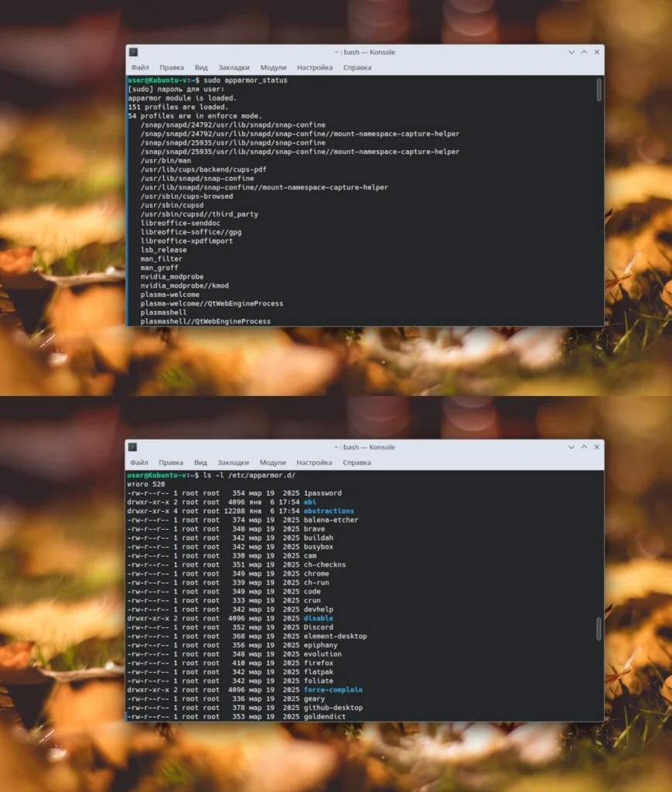The height and width of the screenshot is (792, 672).
Task: Maximize the bottom Konsole window
Action: (x=584, y=447)
